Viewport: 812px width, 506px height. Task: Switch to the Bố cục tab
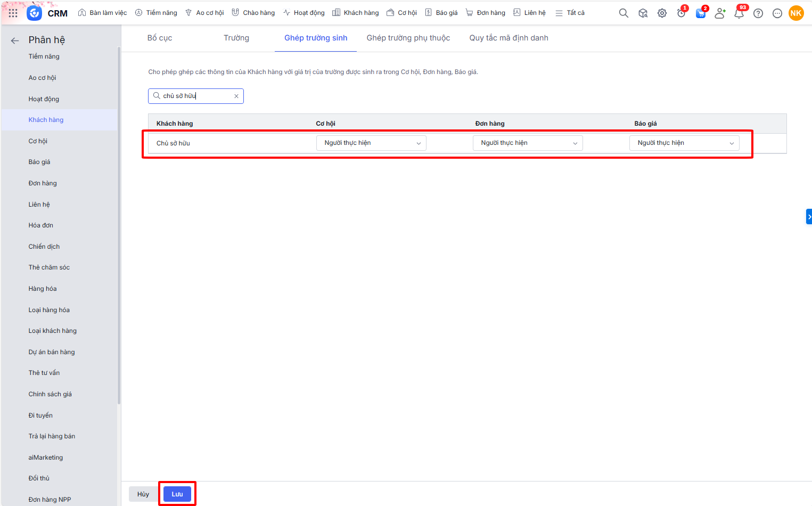160,38
